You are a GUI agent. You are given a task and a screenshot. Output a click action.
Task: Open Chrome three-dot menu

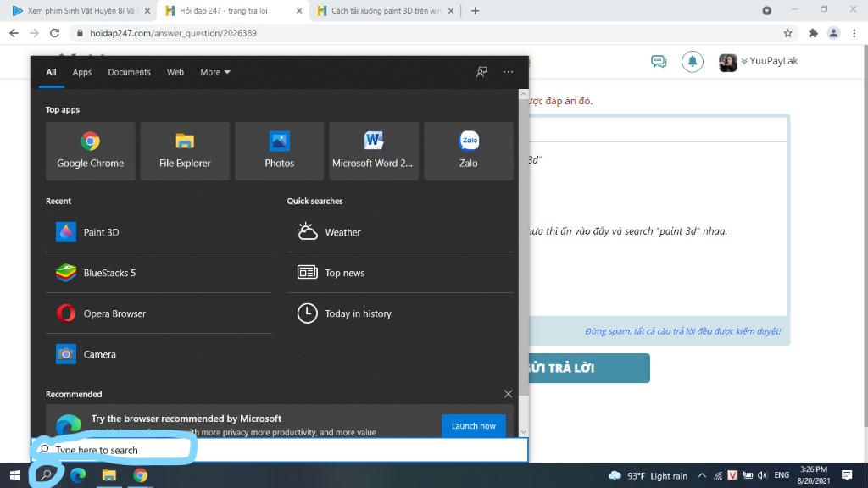pos(854,33)
